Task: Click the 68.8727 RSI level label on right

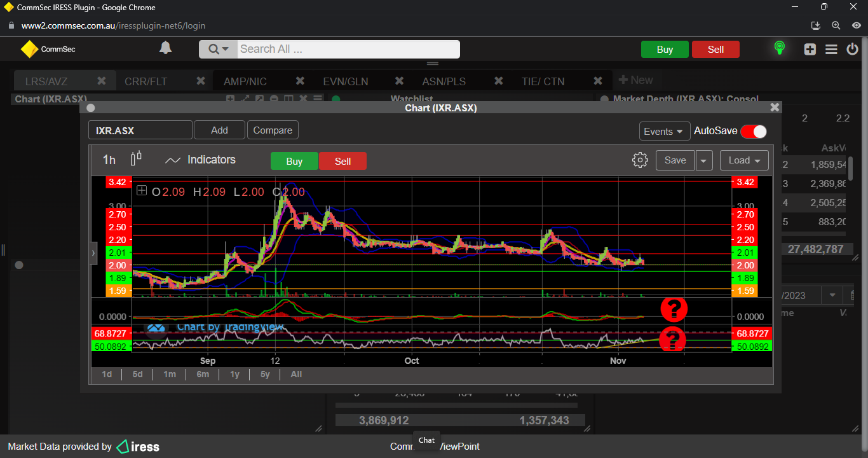Action: point(750,333)
